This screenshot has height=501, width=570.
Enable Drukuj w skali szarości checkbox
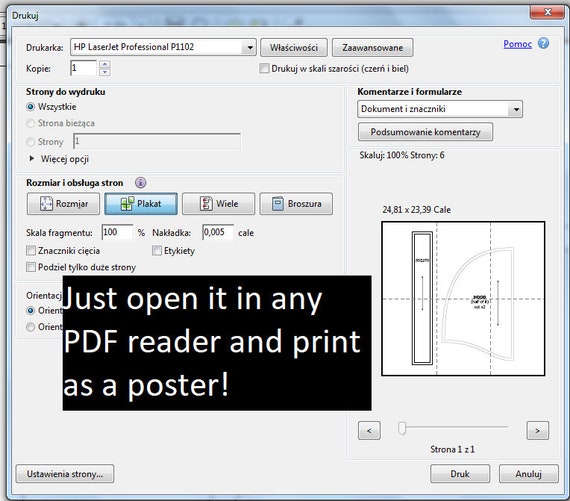(x=264, y=68)
